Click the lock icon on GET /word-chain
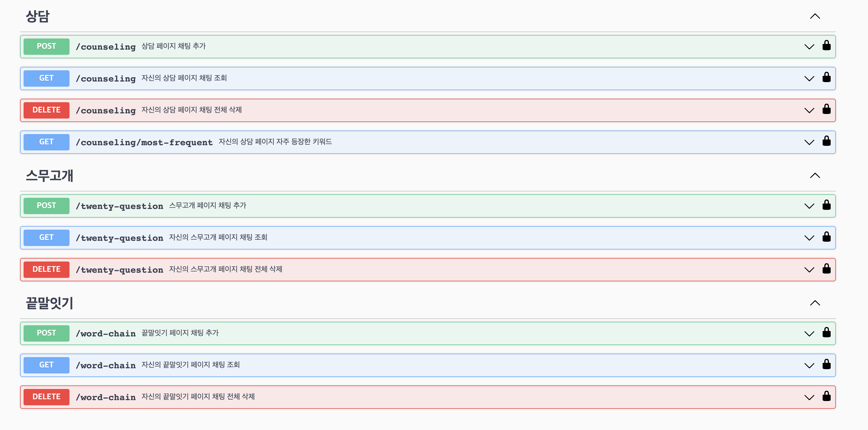This screenshot has width=868, height=430. [x=826, y=364]
